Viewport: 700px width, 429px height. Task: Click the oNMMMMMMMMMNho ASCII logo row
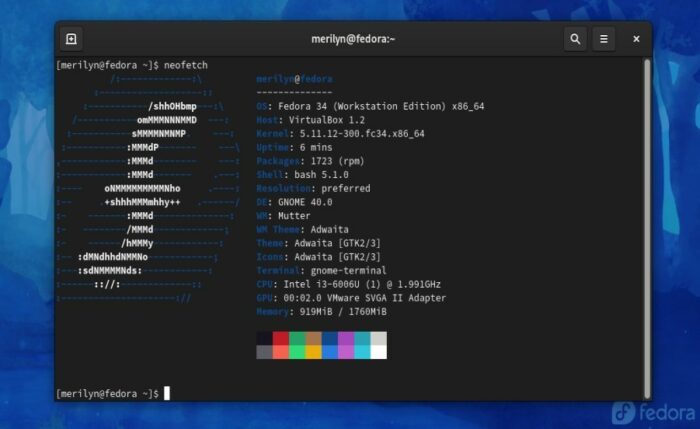(142, 188)
